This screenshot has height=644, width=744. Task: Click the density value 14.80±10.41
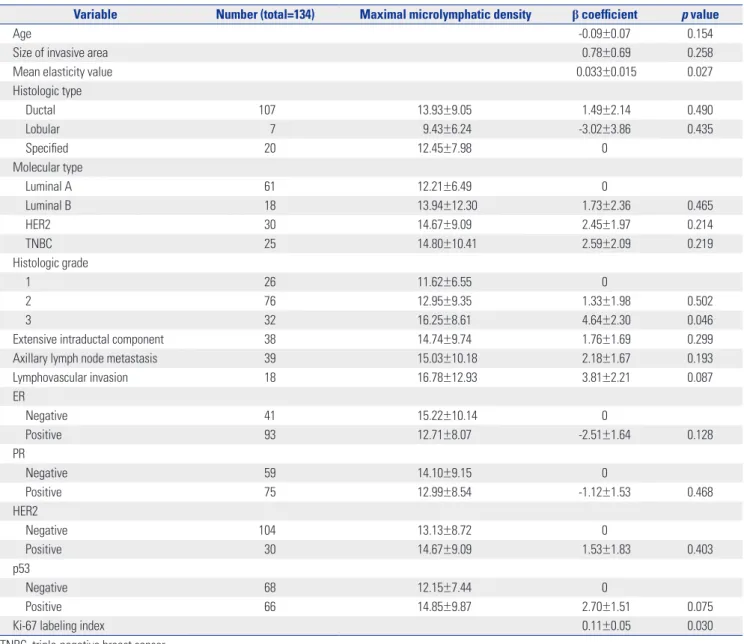(x=447, y=243)
